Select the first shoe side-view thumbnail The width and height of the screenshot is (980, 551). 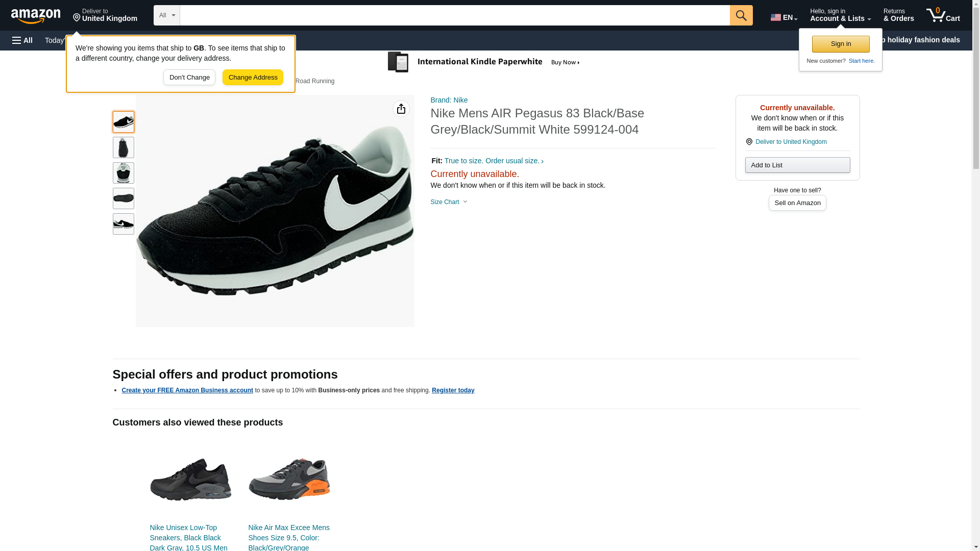pyautogui.click(x=123, y=122)
